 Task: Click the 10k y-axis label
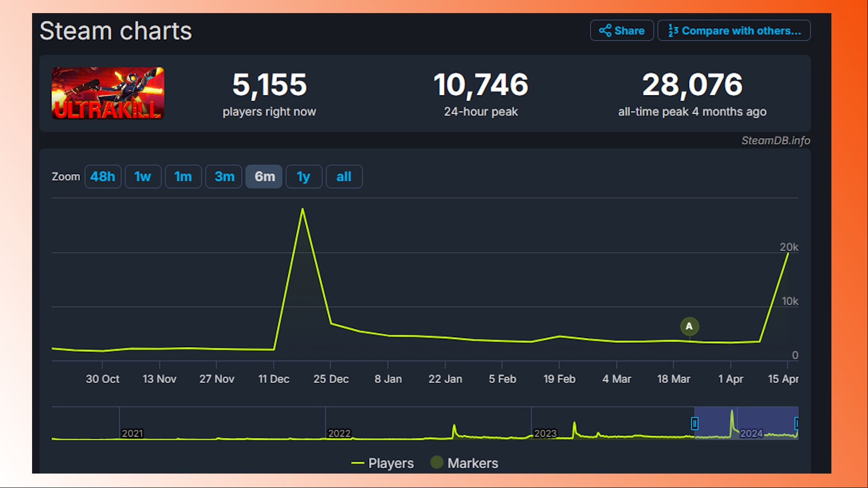(x=790, y=302)
